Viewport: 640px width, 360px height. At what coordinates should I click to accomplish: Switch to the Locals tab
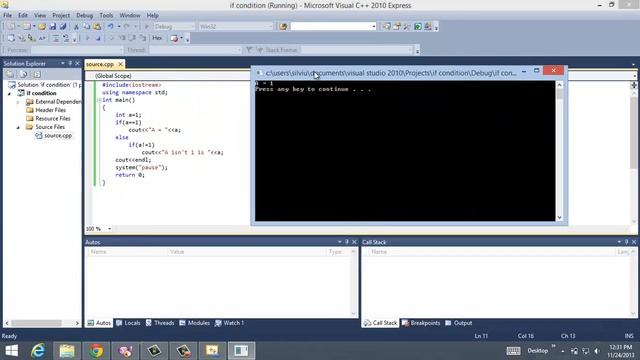tap(128, 323)
